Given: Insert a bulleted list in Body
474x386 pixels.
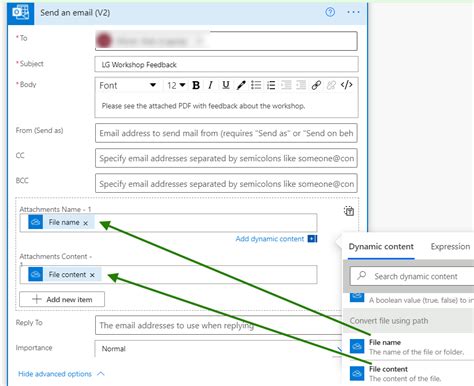Looking at the screenshot, I should tap(256, 85).
